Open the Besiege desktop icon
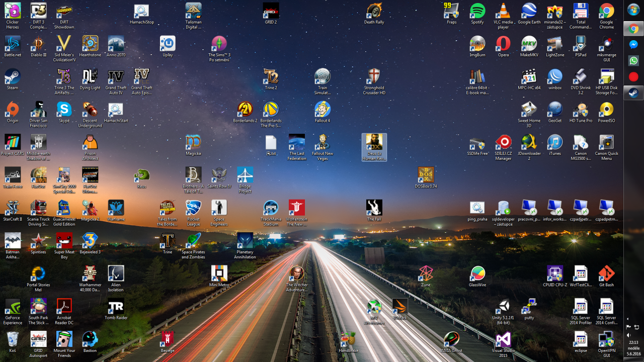This screenshot has width=644, height=362. (168, 342)
